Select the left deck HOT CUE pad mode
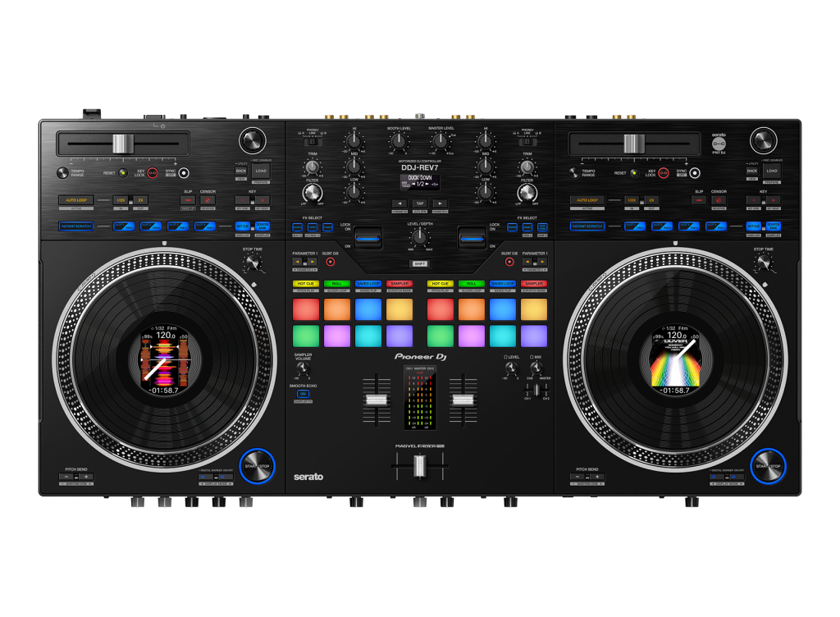The height and width of the screenshot is (617, 840). pos(306,284)
